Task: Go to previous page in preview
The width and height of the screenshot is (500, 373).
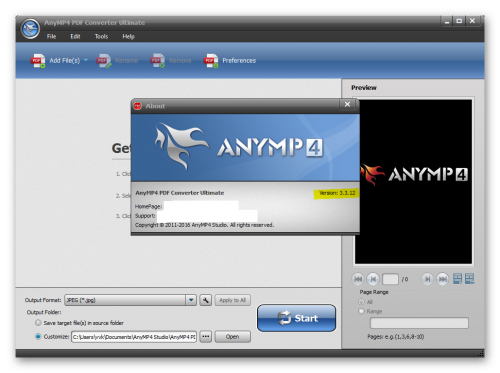Action: pos(373,279)
